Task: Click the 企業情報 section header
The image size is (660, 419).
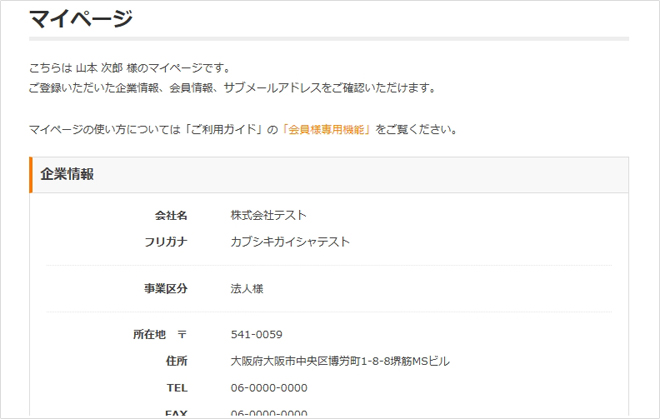Action: pyautogui.click(x=68, y=175)
